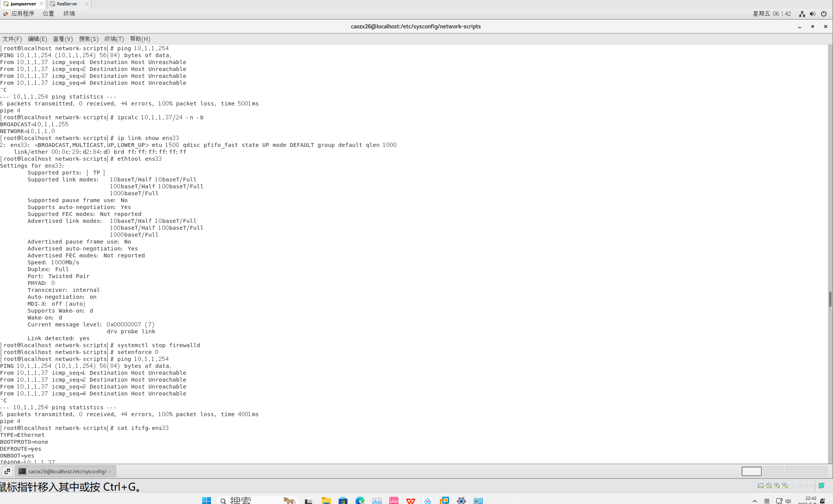This screenshot has width=833, height=504.
Task: Click the show-desktop icon in bottom panel
Action: [7, 471]
